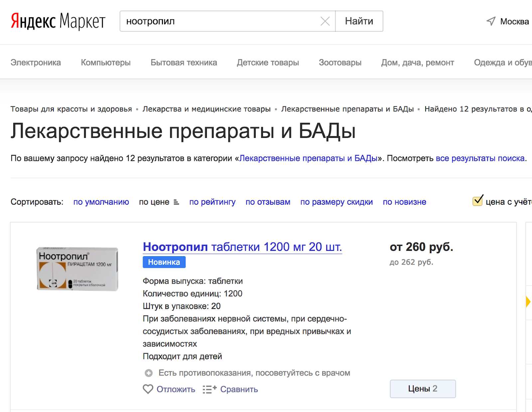Click the contraindications plus icon
The height and width of the screenshot is (412, 532).
[149, 373]
